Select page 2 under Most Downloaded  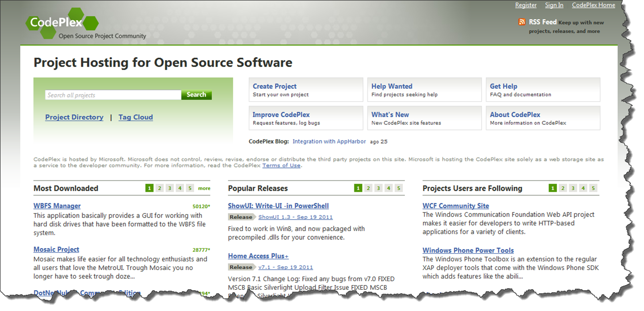point(159,188)
